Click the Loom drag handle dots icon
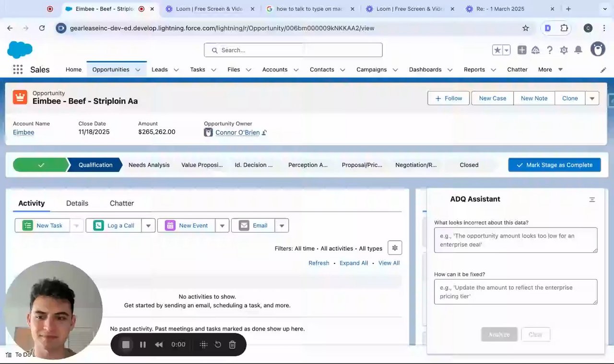The image size is (614, 364). click(x=203, y=344)
